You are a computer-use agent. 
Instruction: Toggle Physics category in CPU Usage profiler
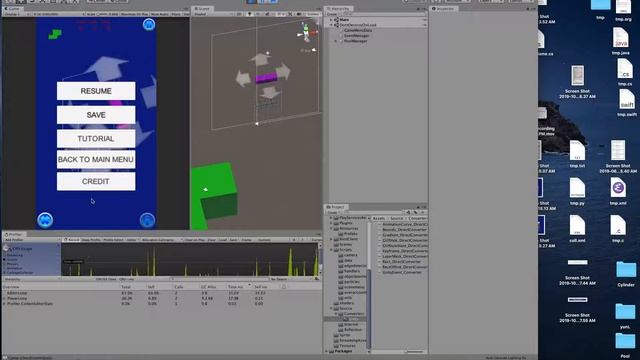12,264
